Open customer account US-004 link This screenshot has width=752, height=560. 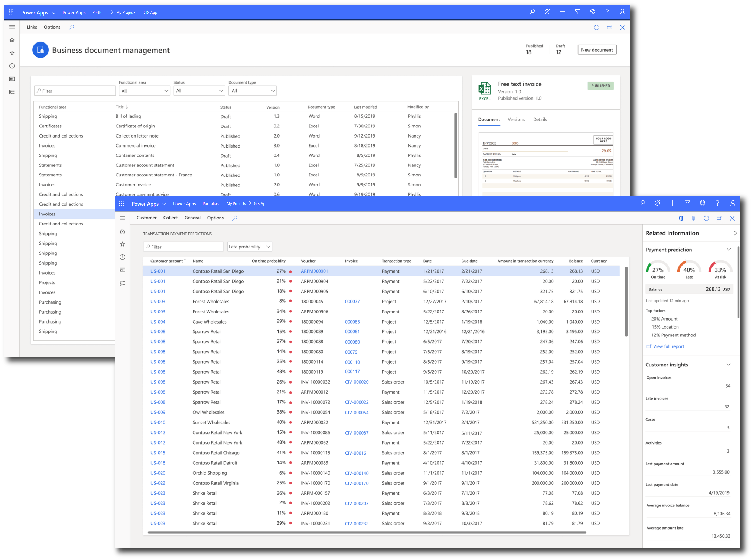click(158, 322)
